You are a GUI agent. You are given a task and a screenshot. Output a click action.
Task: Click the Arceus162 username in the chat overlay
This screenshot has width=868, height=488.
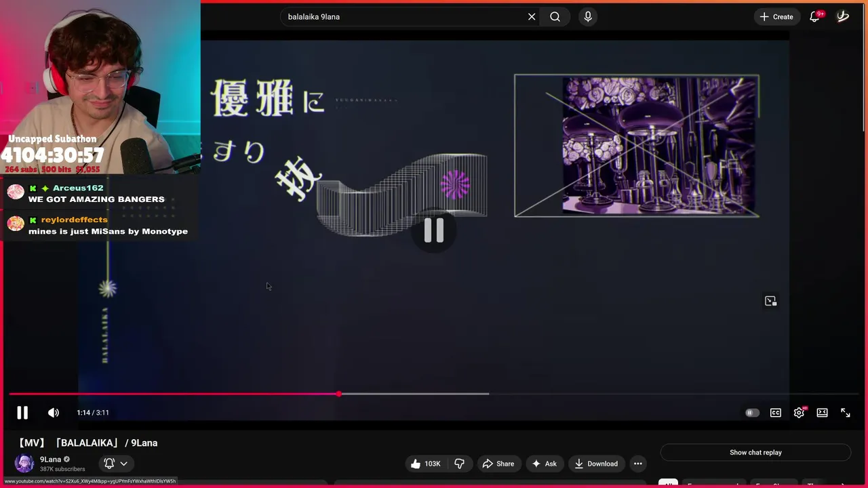point(78,188)
